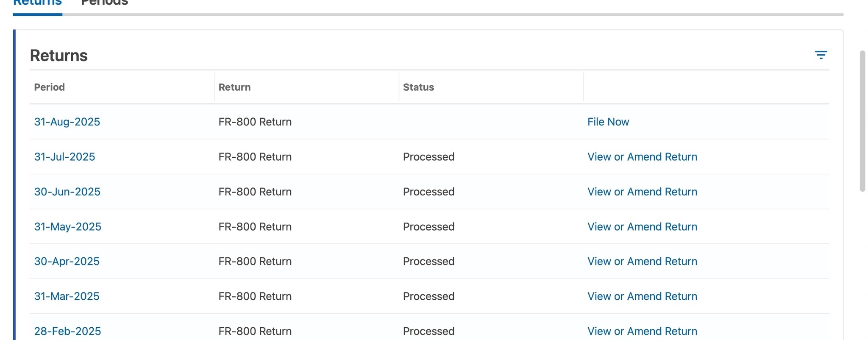
Task: View or amend the 31-Mar-2025 return
Action: point(642,296)
